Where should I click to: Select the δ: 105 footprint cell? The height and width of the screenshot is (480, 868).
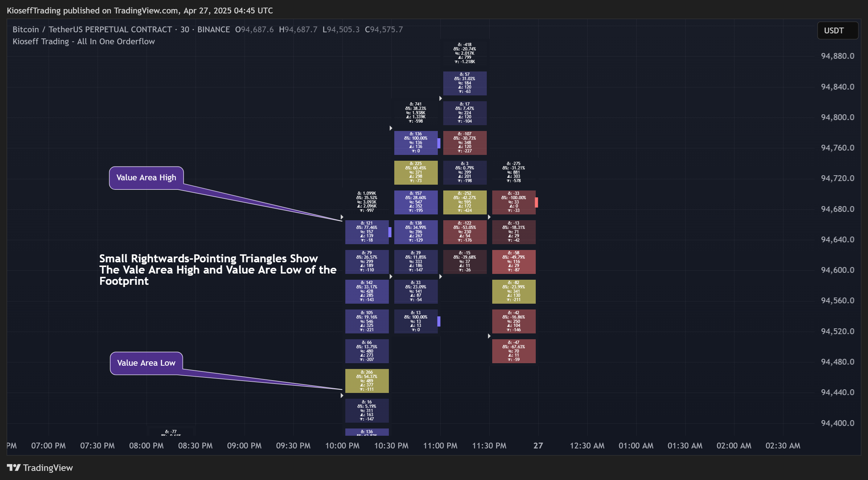[x=367, y=321]
